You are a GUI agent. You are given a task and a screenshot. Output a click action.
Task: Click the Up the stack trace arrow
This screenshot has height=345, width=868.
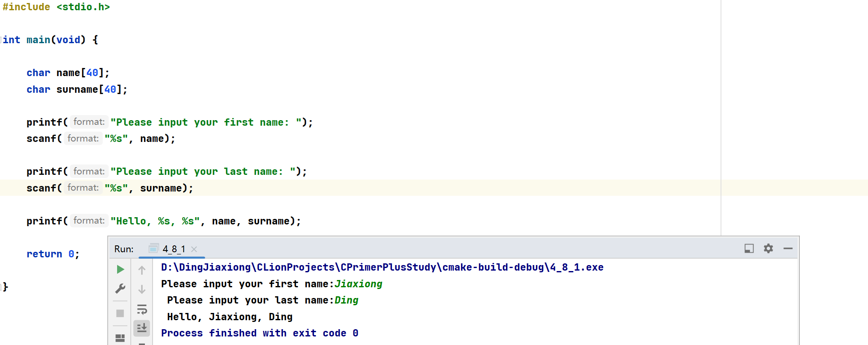pos(142,270)
